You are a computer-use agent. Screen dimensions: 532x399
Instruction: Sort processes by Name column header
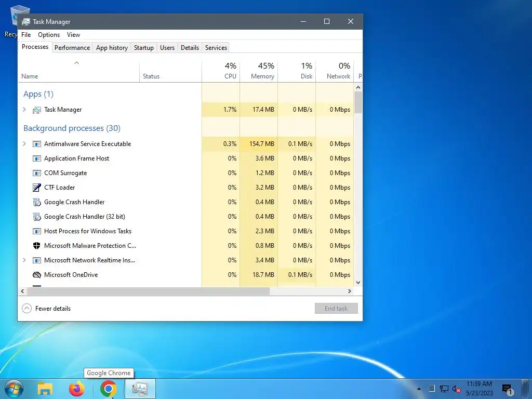(x=78, y=71)
